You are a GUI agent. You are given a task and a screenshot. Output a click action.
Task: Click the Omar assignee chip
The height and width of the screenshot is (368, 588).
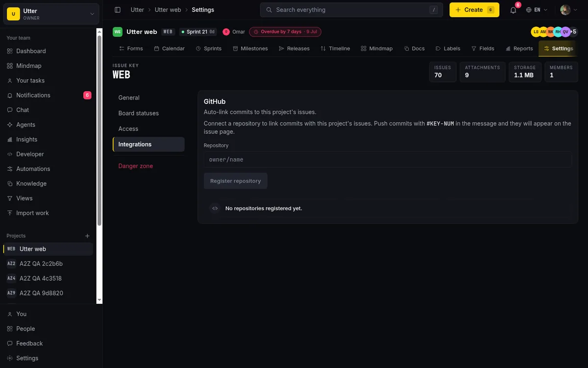(x=234, y=32)
